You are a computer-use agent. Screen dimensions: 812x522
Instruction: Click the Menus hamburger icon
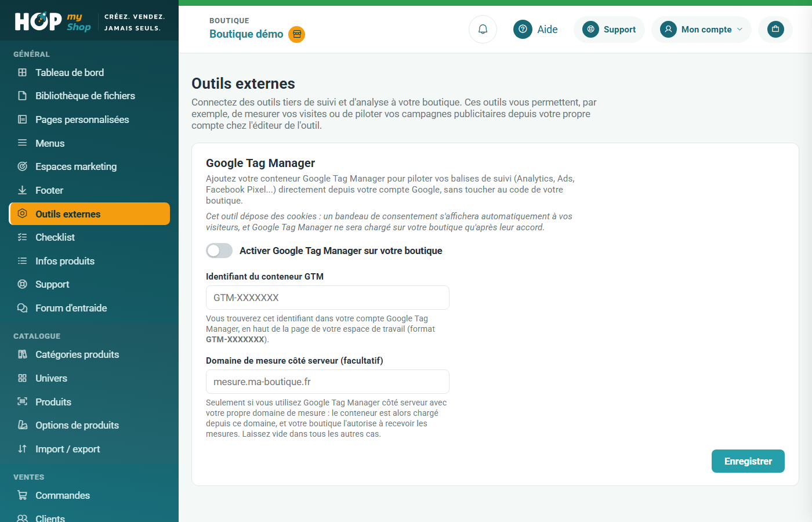coord(23,143)
